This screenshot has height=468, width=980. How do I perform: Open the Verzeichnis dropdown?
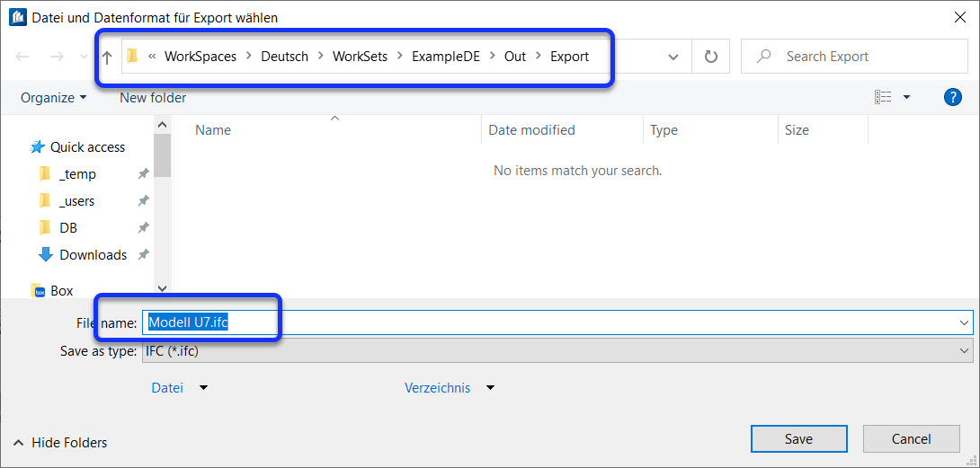(450, 388)
